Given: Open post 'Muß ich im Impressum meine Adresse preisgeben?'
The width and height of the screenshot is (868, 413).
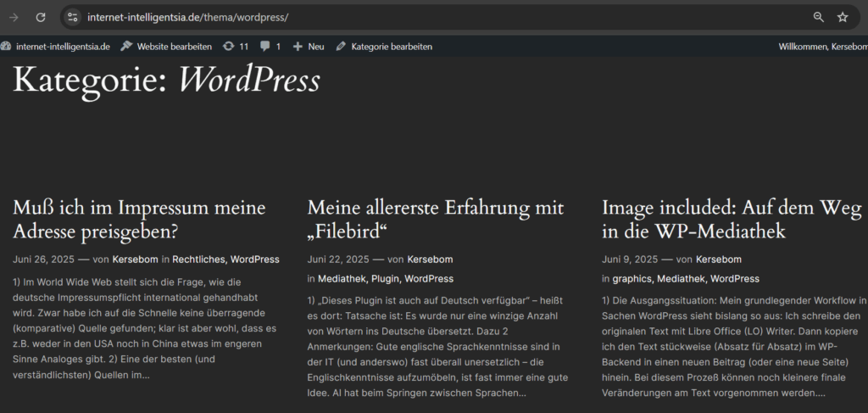Looking at the screenshot, I should coord(139,220).
